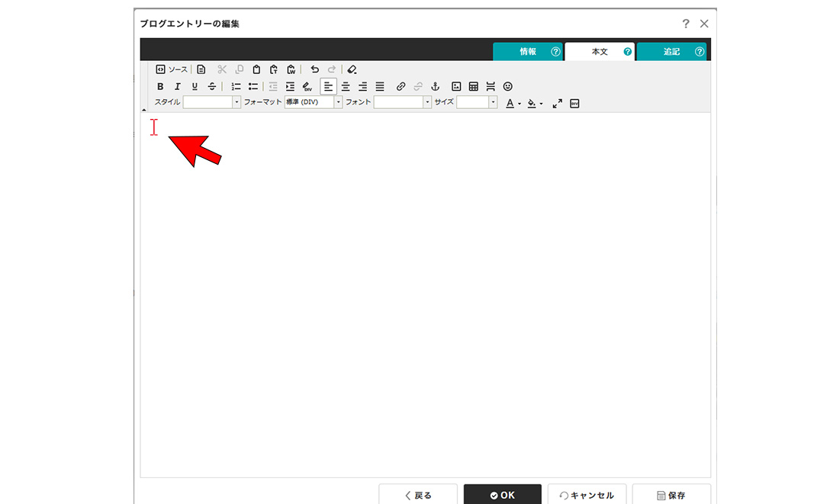This screenshot has width=830, height=504.
Task: Click the キャンセル button
Action: (x=587, y=495)
